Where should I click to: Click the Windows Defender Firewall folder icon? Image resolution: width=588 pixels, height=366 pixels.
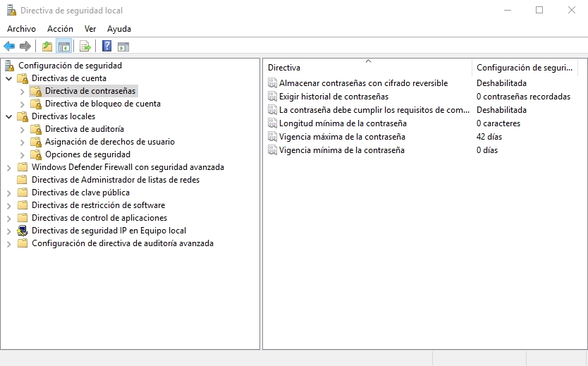[23, 167]
